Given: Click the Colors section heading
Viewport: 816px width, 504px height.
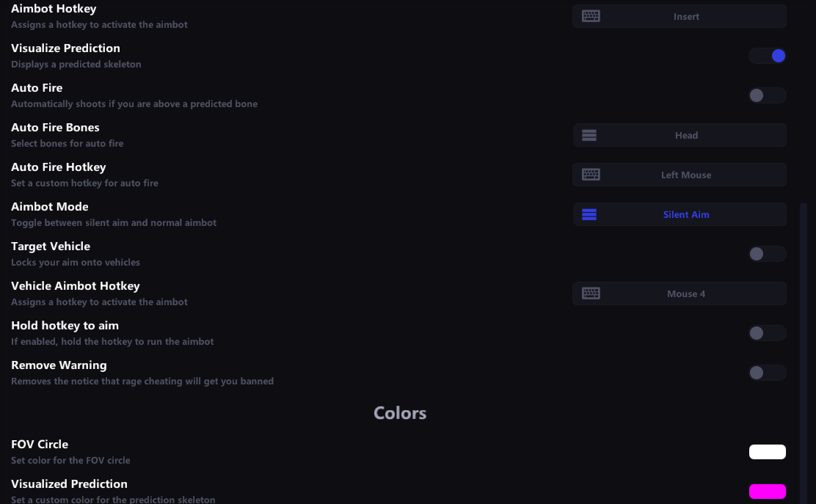Looking at the screenshot, I should point(400,413).
